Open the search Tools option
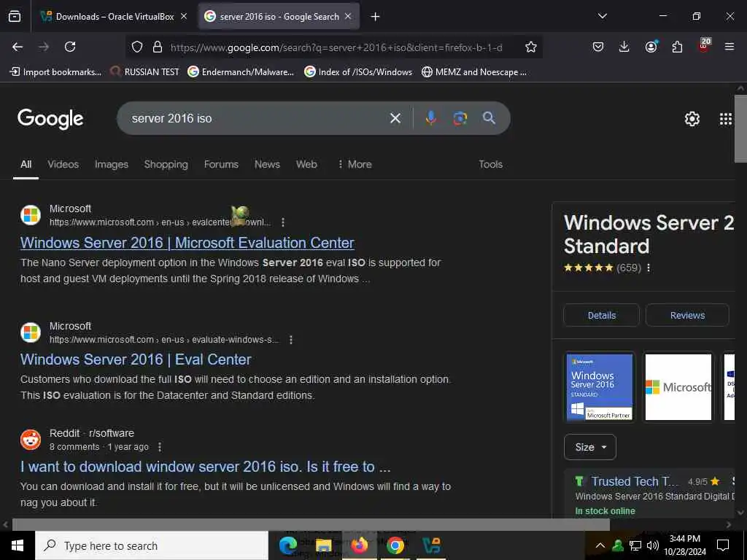 click(491, 164)
